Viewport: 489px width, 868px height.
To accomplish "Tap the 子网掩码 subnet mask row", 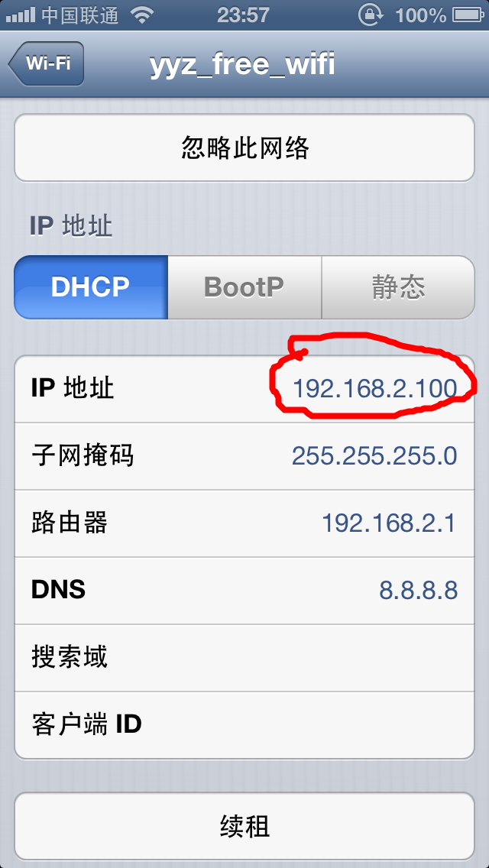I will coord(244,456).
